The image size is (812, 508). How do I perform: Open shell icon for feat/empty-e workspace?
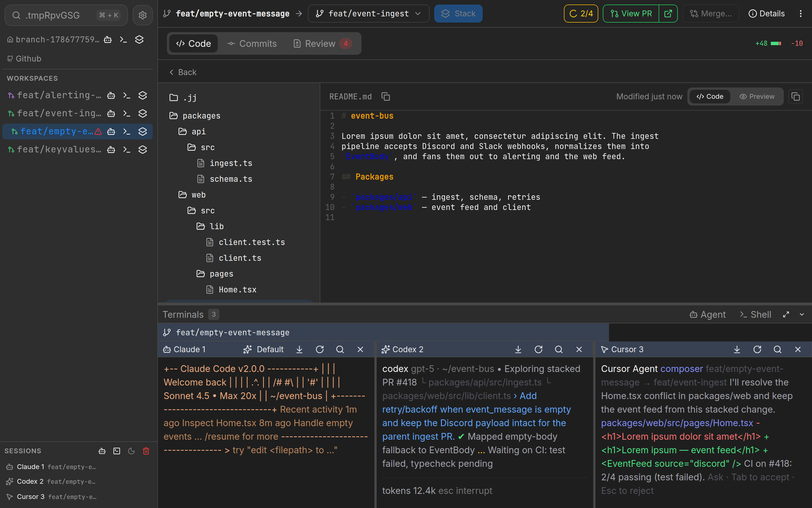[x=127, y=131]
